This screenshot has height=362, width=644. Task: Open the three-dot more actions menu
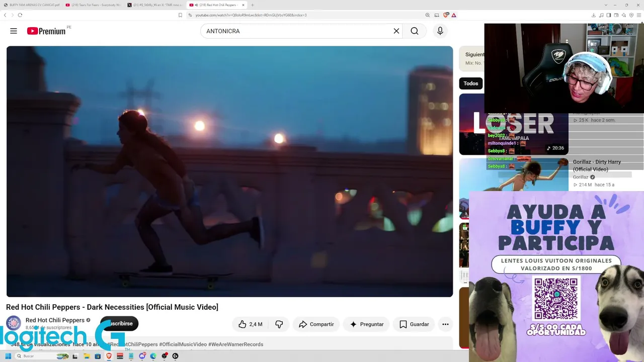point(445,324)
